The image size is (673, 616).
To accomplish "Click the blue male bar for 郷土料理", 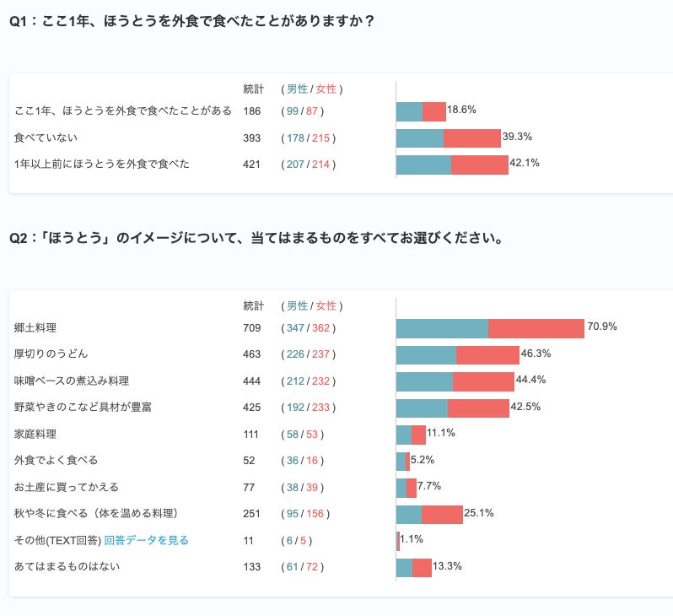I will [x=442, y=328].
